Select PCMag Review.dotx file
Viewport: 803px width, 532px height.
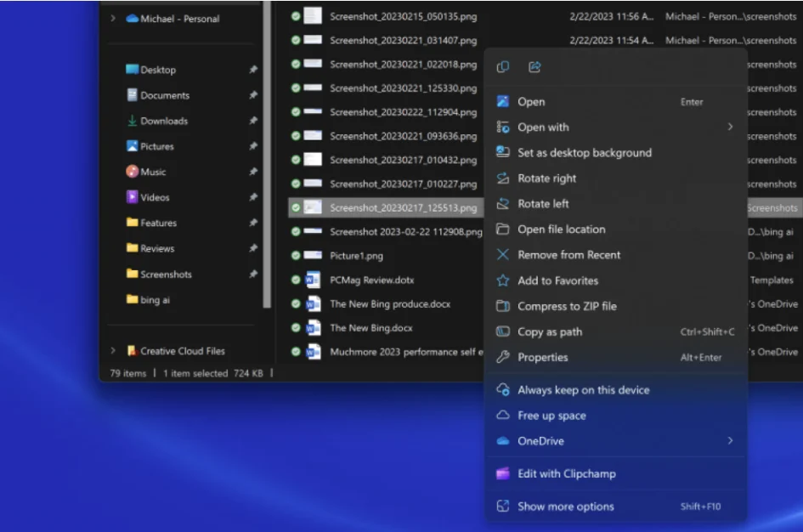click(x=372, y=280)
